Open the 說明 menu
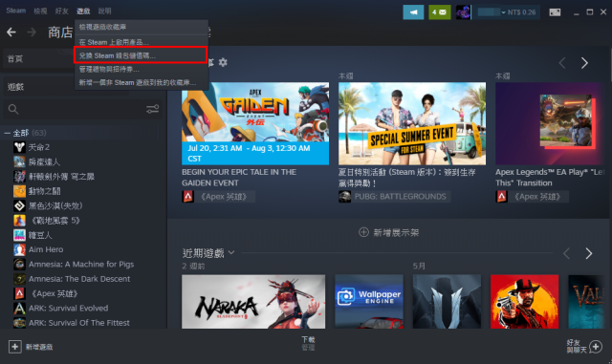This screenshot has width=612, height=364. [x=104, y=11]
